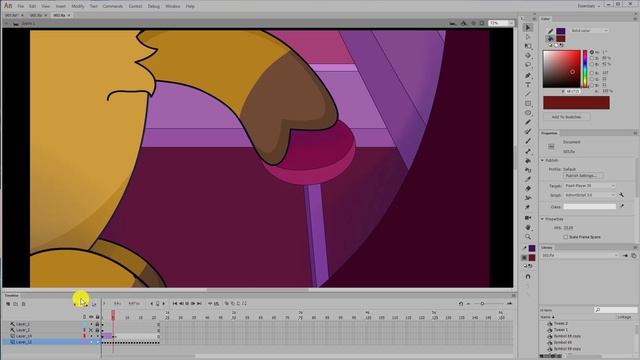Select the Lasso tool

coord(528,65)
